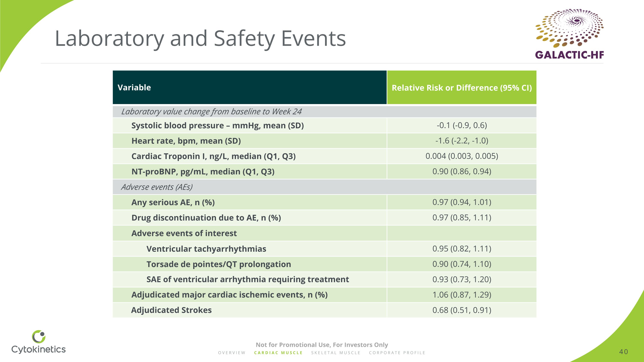Select the Cardiac Muscle section tab

pyautogui.click(x=278, y=353)
